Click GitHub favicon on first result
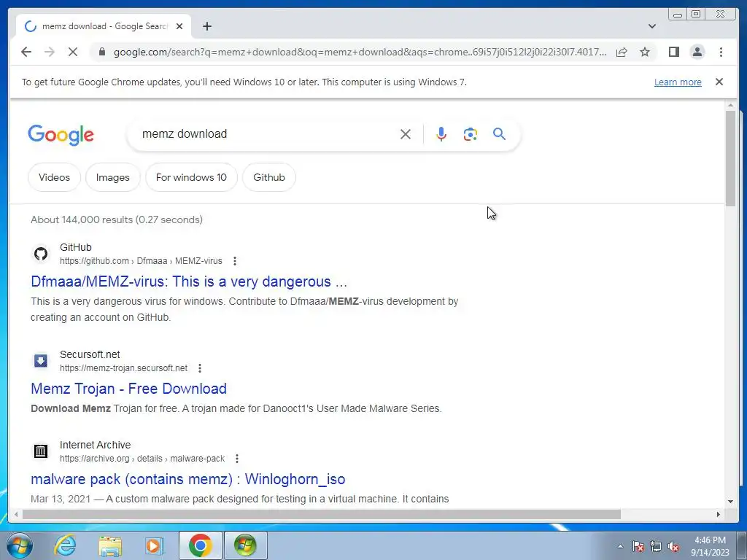 41,254
